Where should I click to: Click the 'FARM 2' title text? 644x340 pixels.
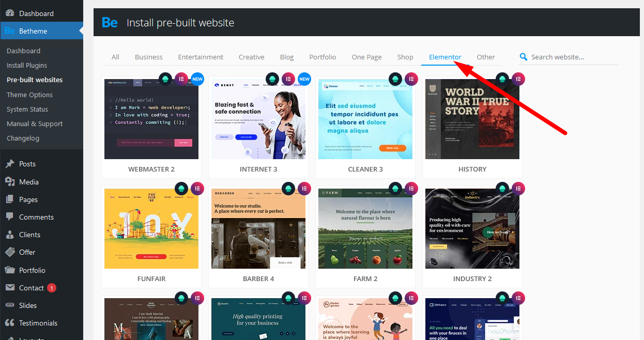coord(365,279)
